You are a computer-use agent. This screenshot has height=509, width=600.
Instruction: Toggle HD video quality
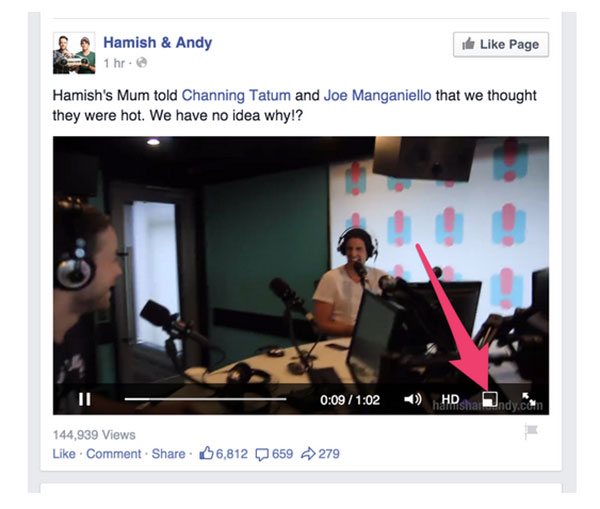point(450,399)
